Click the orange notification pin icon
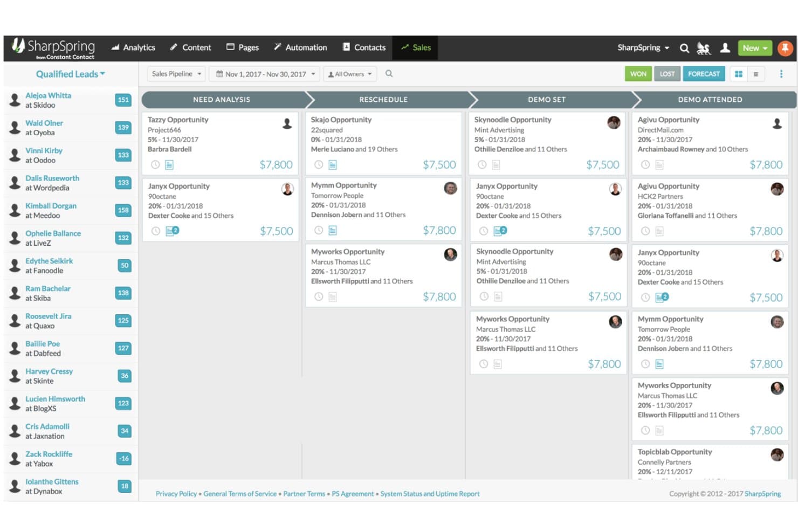Screen dimensions: 798x532 (x=785, y=48)
